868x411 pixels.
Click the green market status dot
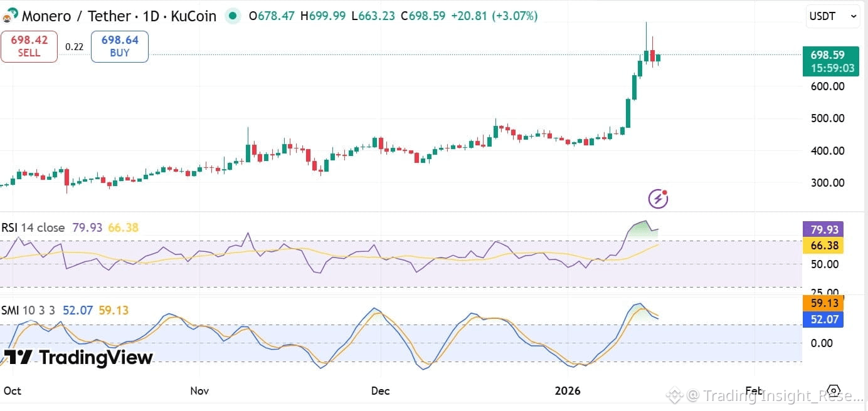(x=233, y=16)
